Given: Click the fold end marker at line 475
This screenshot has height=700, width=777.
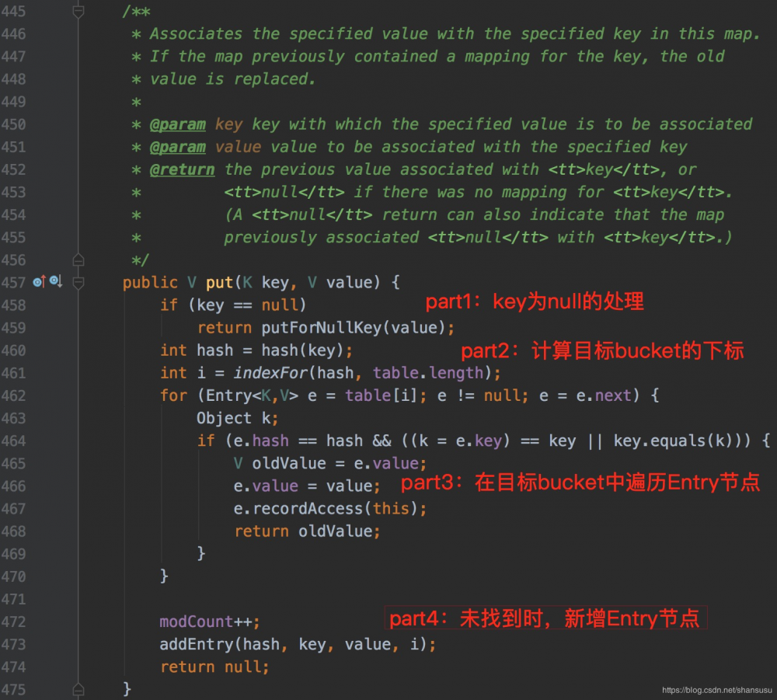Looking at the screenshot, I should (x=78, y=688).
